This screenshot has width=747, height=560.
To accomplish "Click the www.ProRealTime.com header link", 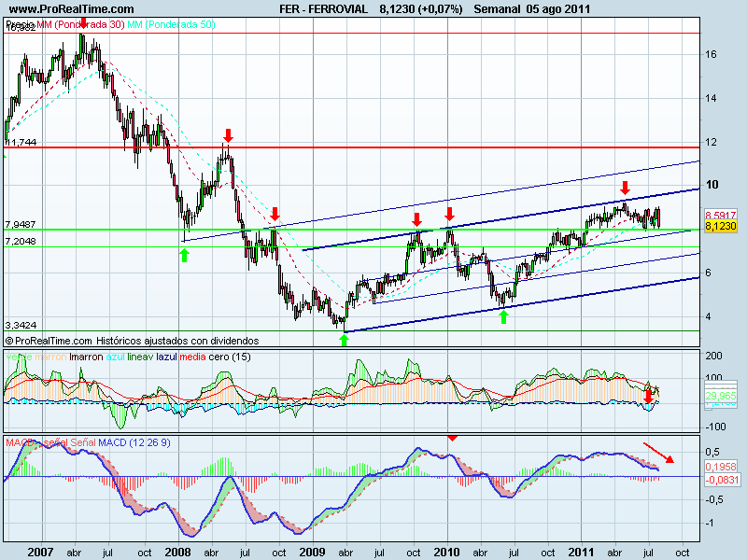I will coord(72,8).
